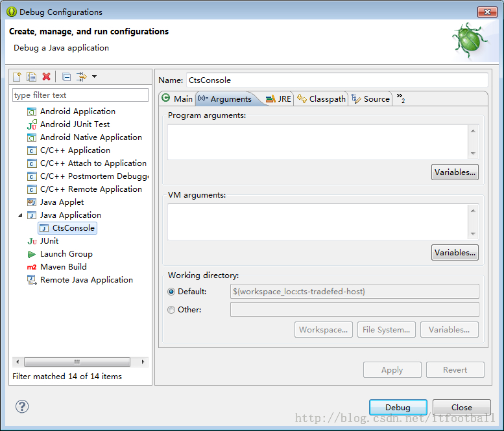Click the Duplicate launch configuration icon
Viewport: 504px width, 431px height.
coord(32,76)
